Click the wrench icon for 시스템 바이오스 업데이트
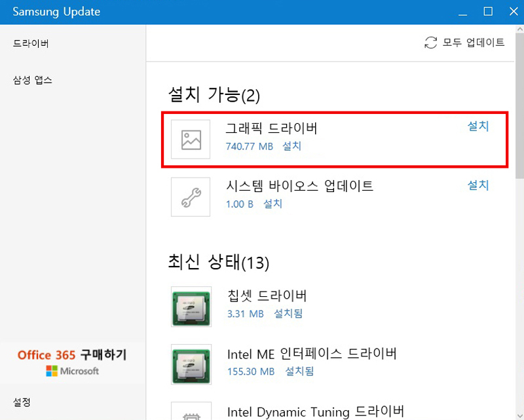The height and width of the screenshot is (420, 524). coord(191,197)
